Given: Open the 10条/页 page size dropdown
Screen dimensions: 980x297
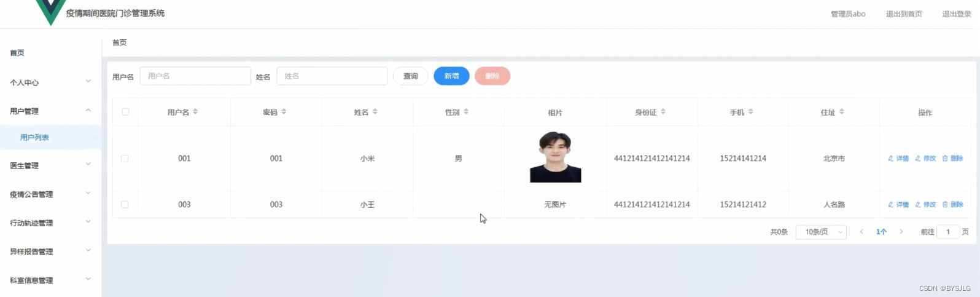Looking at the screenshot, I should click(x=821, y=232).
